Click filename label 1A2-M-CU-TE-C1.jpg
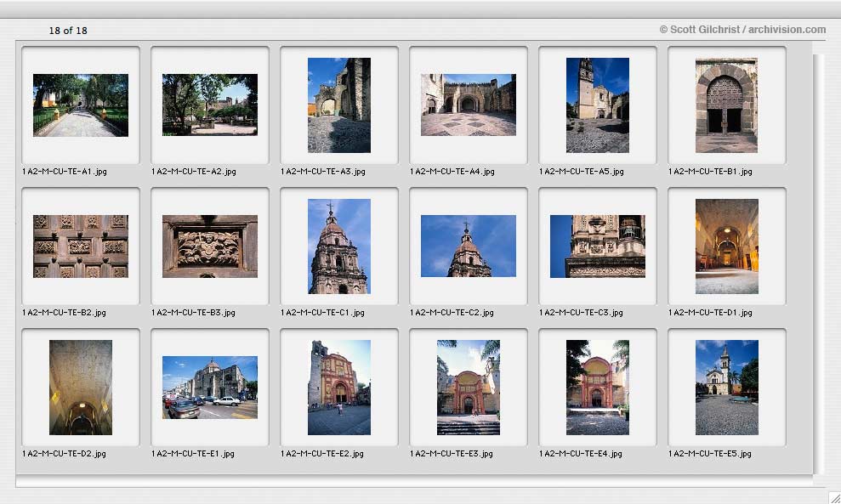This screenshot has height=504, width=841. tap(322, 313)
